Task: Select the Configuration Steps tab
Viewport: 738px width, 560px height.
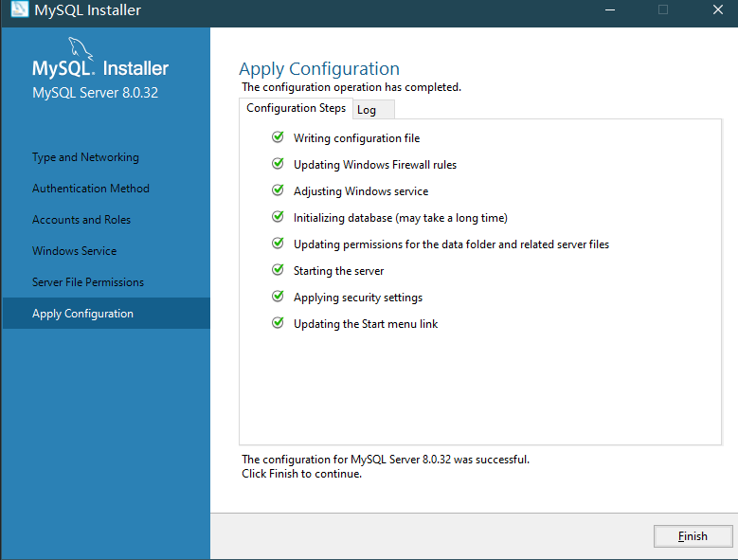Action: pos(296,108)
